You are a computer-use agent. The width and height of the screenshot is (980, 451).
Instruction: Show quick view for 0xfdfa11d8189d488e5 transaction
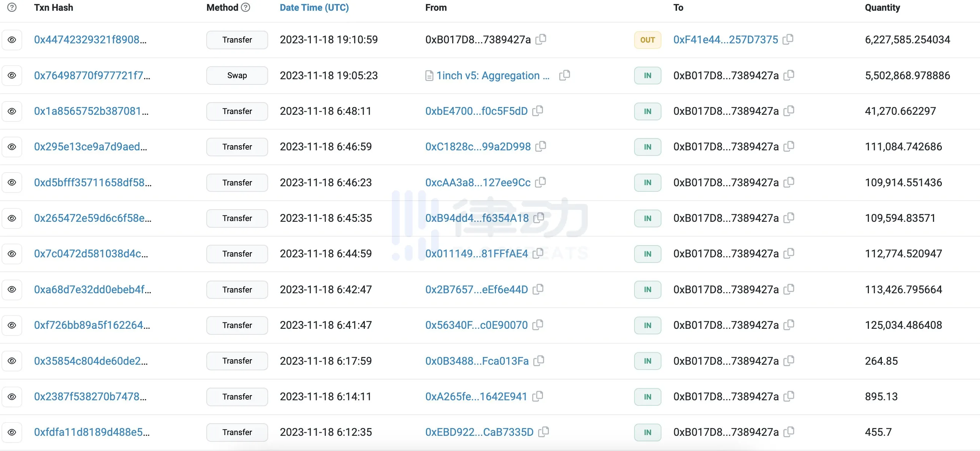click(12, 432)
